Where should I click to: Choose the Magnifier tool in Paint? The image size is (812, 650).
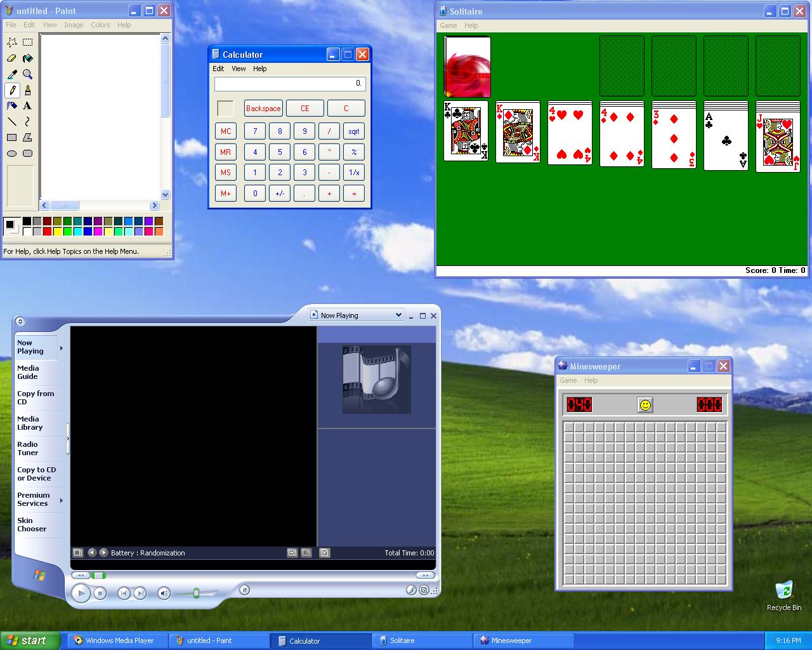pos(27,74)
